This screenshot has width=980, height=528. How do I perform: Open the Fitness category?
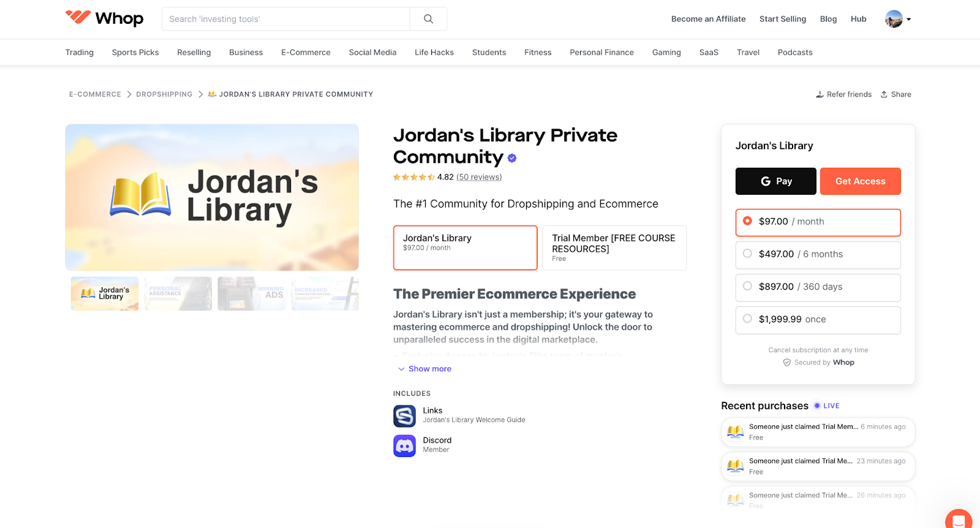[538, 53]
